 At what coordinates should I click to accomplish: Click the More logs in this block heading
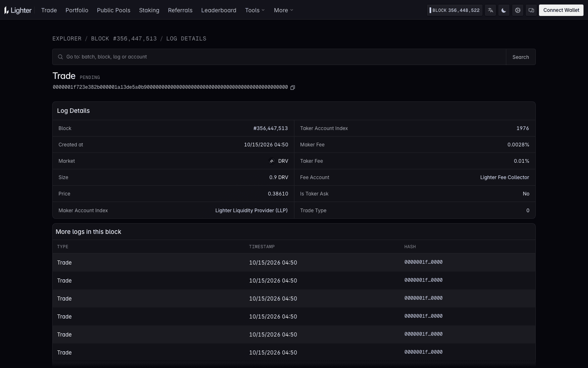[88, 232]
